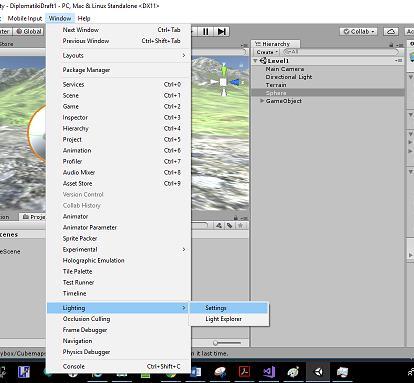Open the Collab dropdown
Image resolution: width=414 pixels, height=383 pixels.
click(358, 31)
